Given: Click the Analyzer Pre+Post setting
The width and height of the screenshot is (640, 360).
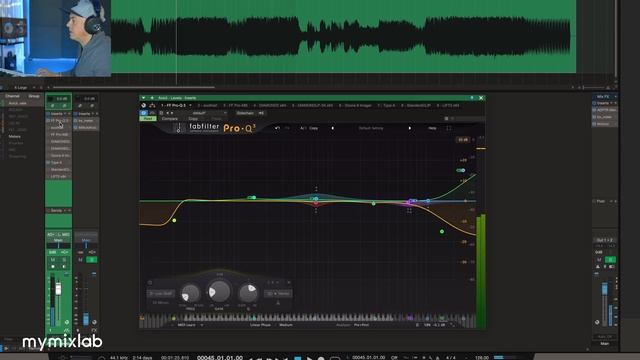Looking at the screenshot, I should coord(361,325).
